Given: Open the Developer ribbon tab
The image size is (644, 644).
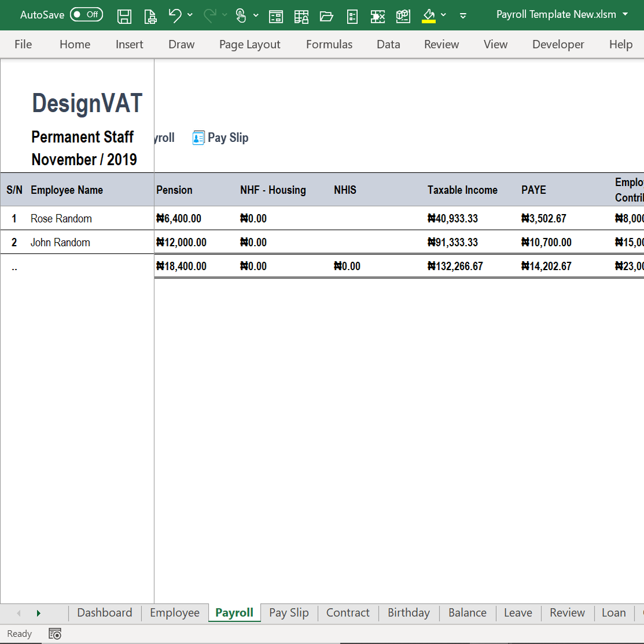Looking at the screenshot, I should pos(558,44).
